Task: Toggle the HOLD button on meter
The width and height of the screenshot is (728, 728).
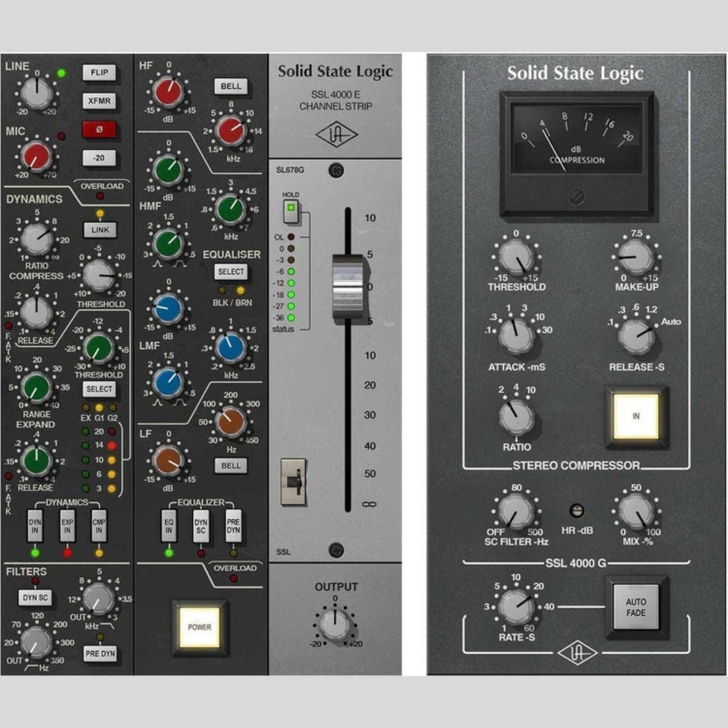Action: (x=291, y=209)
